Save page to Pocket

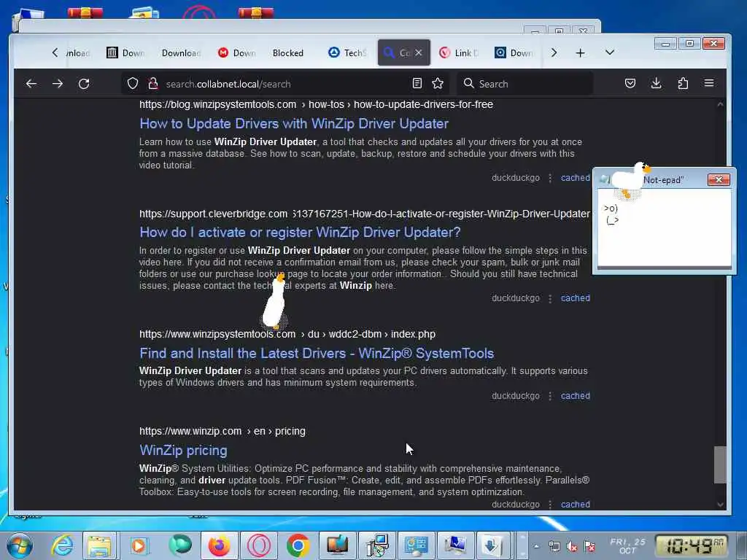(630, 83)
